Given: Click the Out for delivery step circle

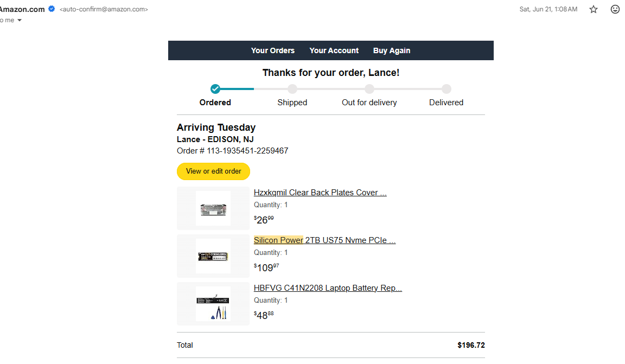Looking at the screenshot, I should (x=369, y=89).
